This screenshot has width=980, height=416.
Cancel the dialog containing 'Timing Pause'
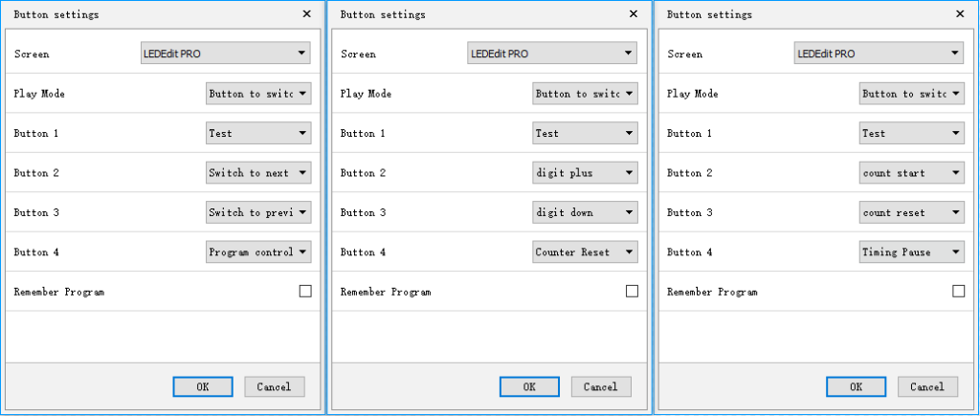coord(927,386)
